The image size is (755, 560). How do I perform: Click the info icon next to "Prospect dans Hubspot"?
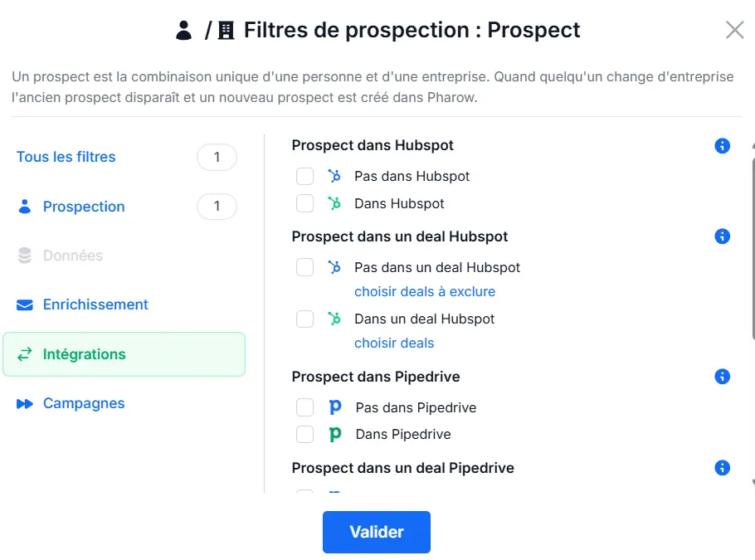(722, 145)
